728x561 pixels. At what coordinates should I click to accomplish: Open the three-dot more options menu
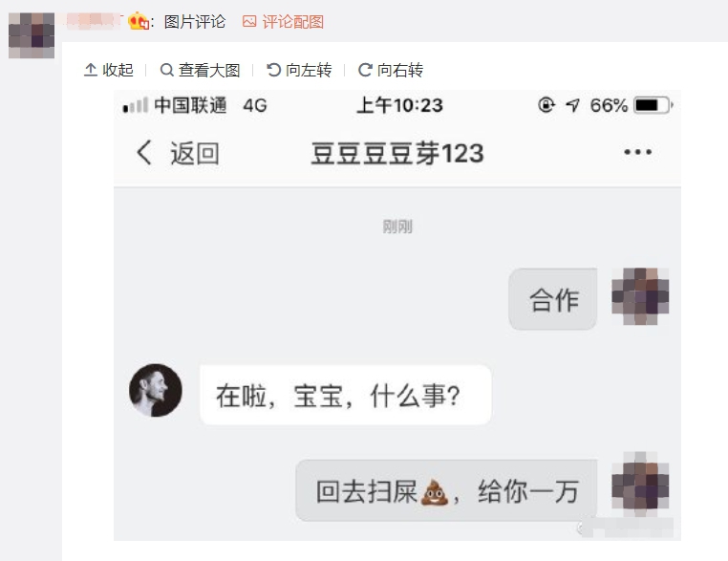[x=637, y=152]
